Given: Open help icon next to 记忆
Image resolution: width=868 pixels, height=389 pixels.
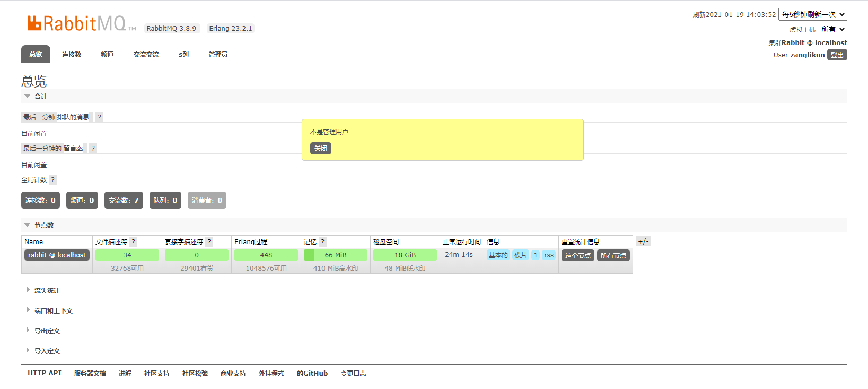Looking at the screenshot, I should tap(322, 242).
